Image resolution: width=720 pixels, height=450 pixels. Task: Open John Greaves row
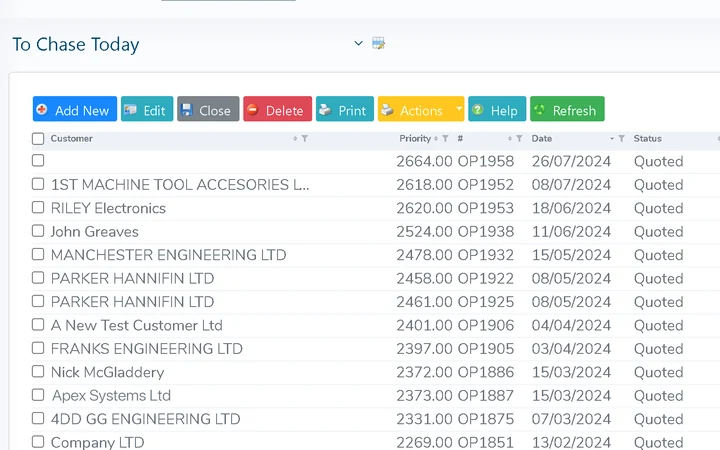coord(95,231)
